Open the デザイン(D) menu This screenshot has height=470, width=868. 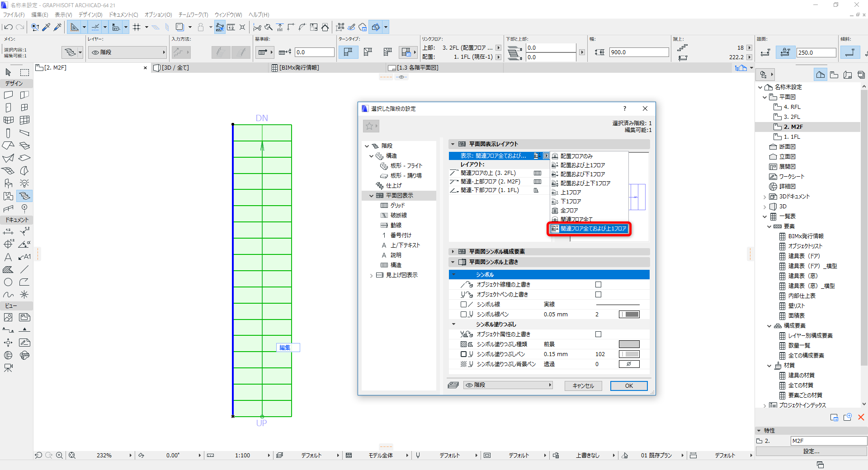pyautogui.click(x=90, y=15)
